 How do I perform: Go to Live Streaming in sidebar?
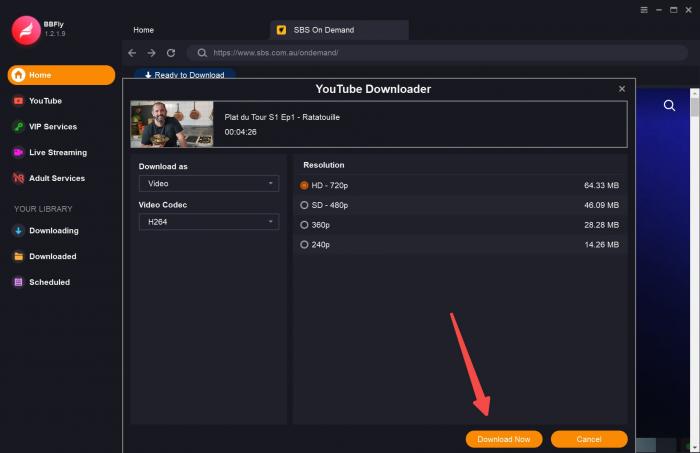click(x=58, y=153)
